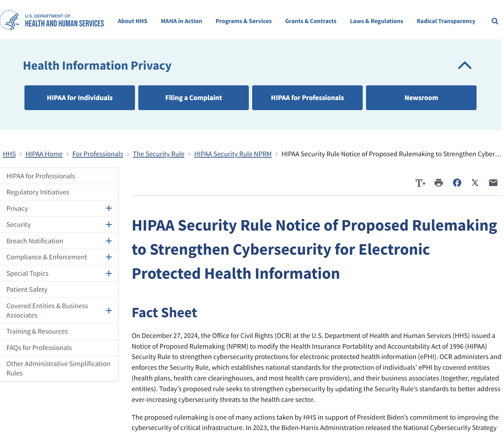The image size is (504, 432).
Task: Open MAHA in Action menu
Action: coord(182,21)
